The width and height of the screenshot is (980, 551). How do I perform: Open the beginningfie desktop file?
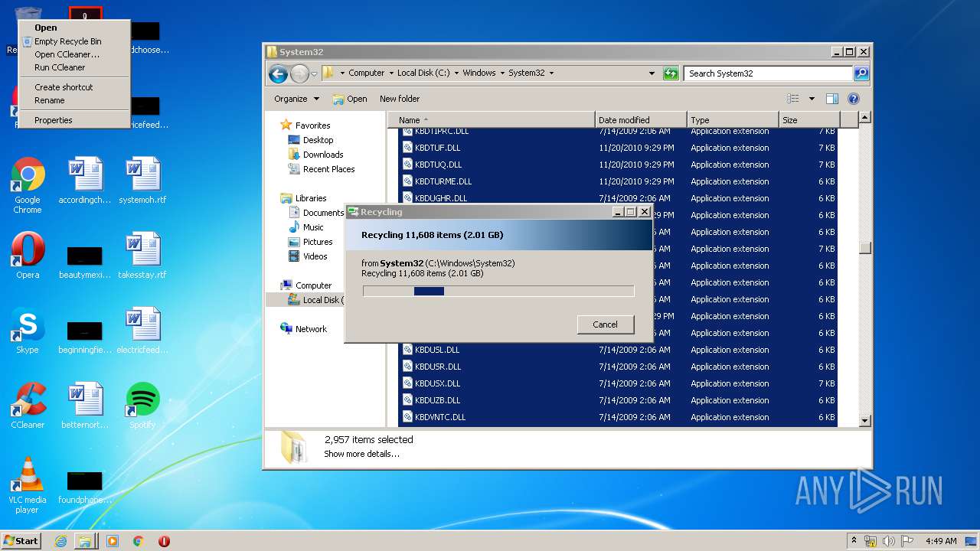(x=84, y=337)
